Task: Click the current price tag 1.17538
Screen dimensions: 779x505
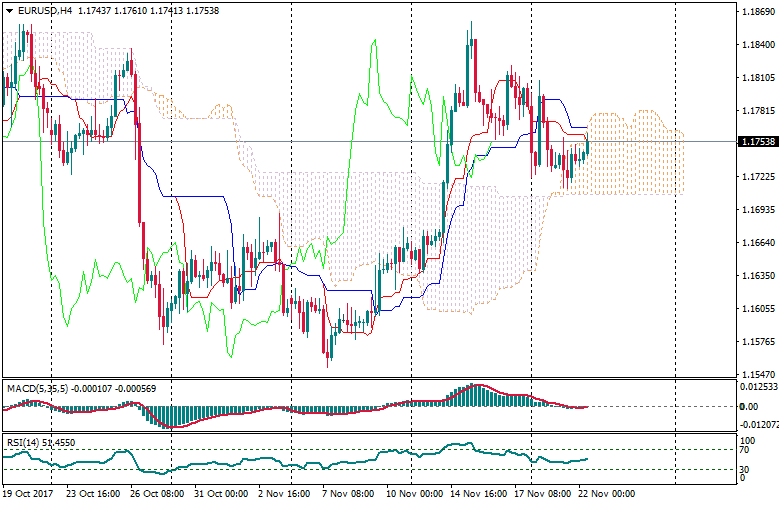Action: click(757, 142)
